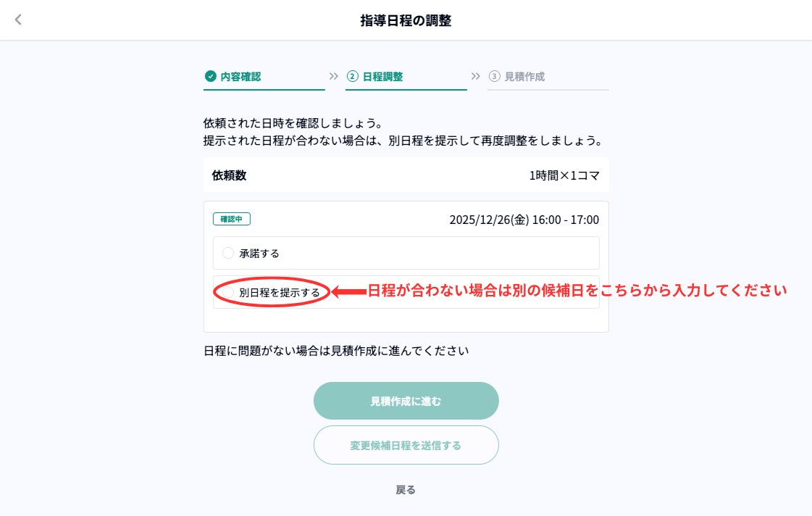Click the 依頼数 row label
The width and height of the screenshot is (812, 516).
tap(229, 175)
